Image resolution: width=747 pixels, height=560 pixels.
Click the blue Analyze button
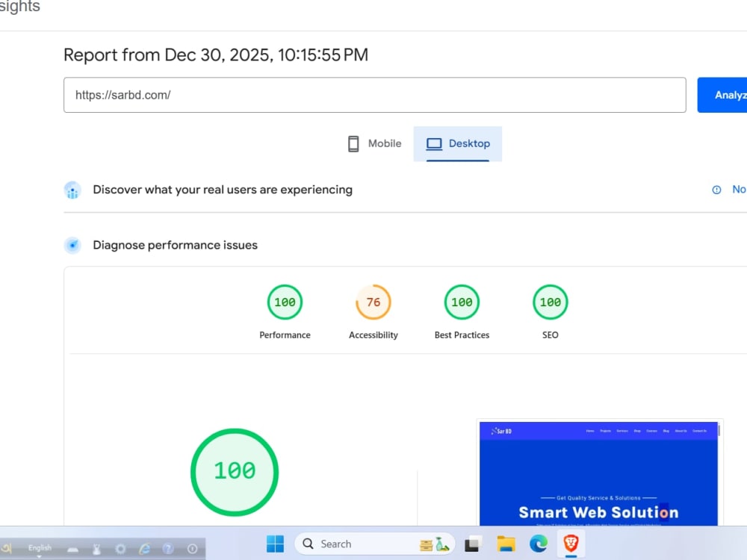tap(722, 95)
